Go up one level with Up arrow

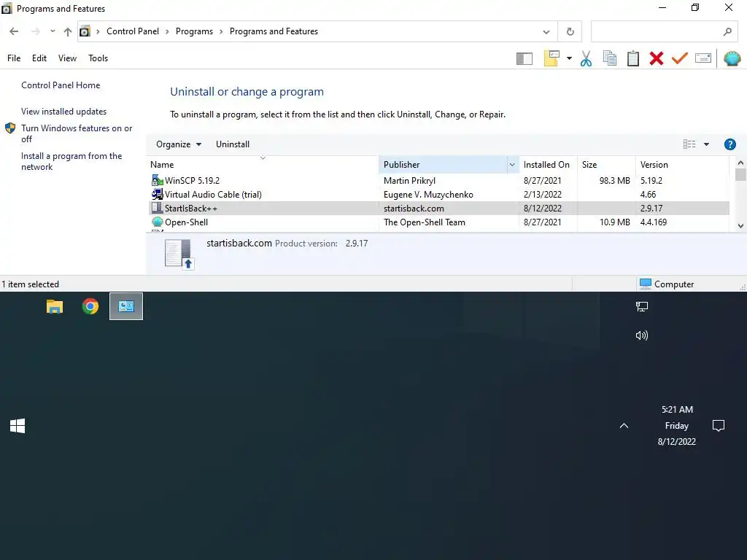68,31
